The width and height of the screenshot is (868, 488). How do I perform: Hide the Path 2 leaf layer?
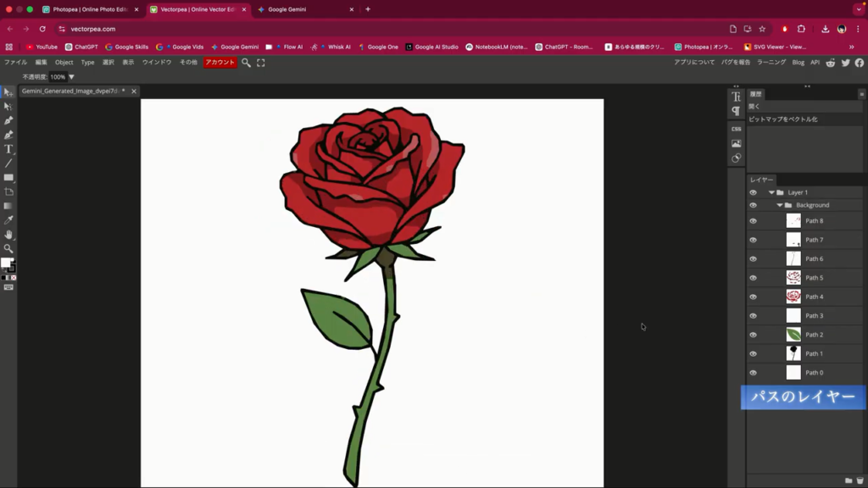[753, 335]
